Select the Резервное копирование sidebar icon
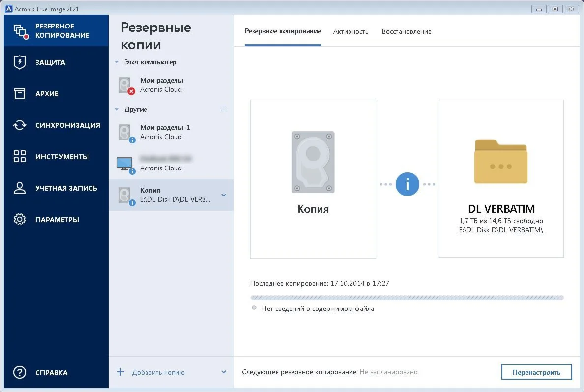The height and width of the screenshot is (392, 584). pyautogui.click(x=21, y=31)
